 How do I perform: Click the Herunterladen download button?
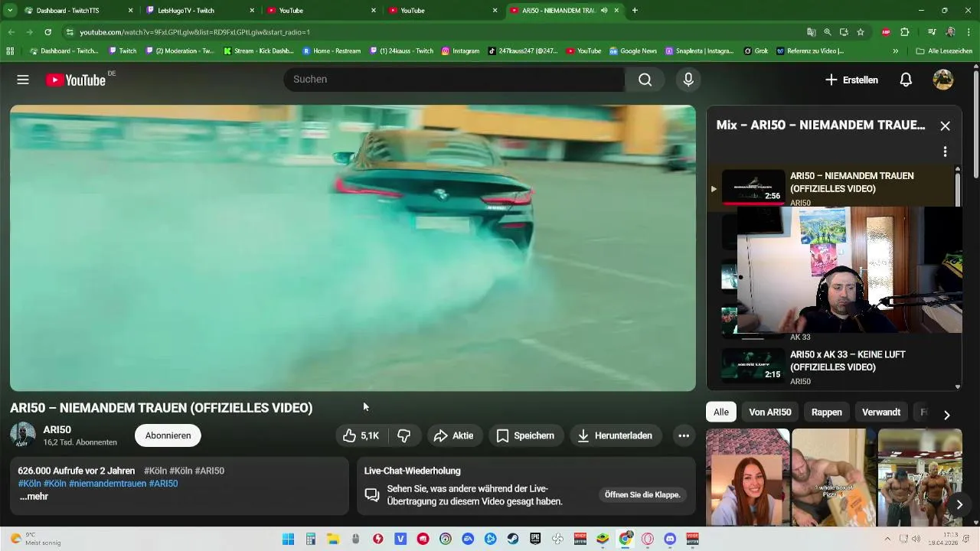pyautogui.click(x=615, y=435)
